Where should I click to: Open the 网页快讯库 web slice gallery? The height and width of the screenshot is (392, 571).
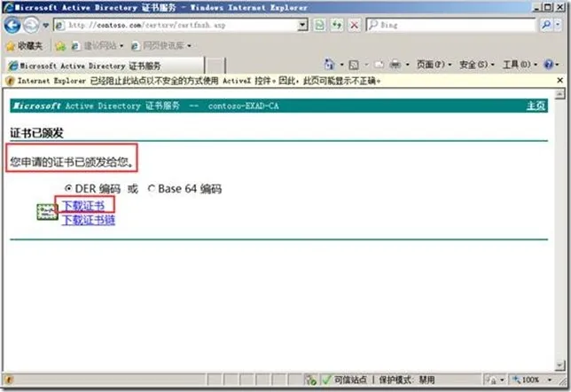pos(161,46)
